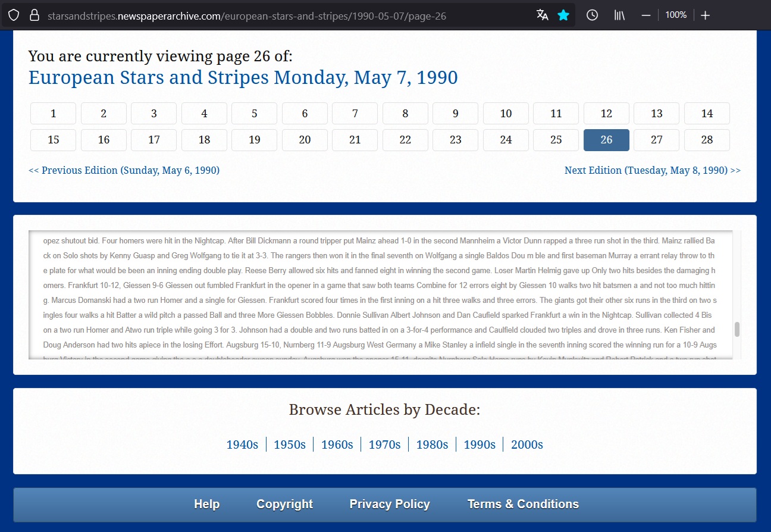Open the Help footer link
The image size is (771, 532).
tap(206, 504)
